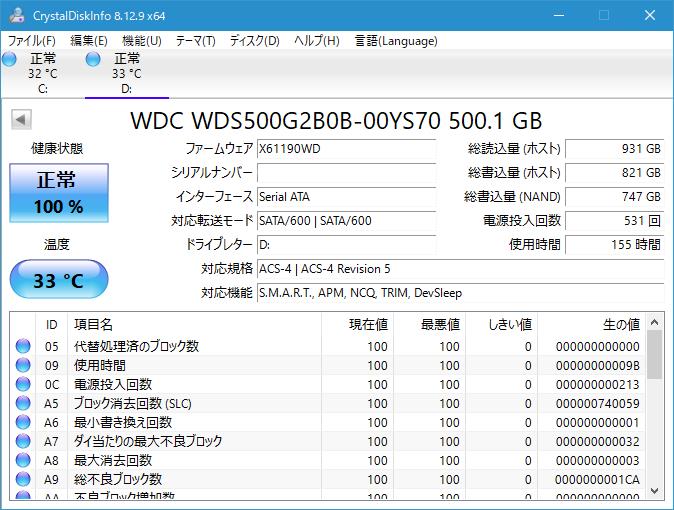Click the blue status orb for drive D:
The image size is (674, 510).
(93, 59)
